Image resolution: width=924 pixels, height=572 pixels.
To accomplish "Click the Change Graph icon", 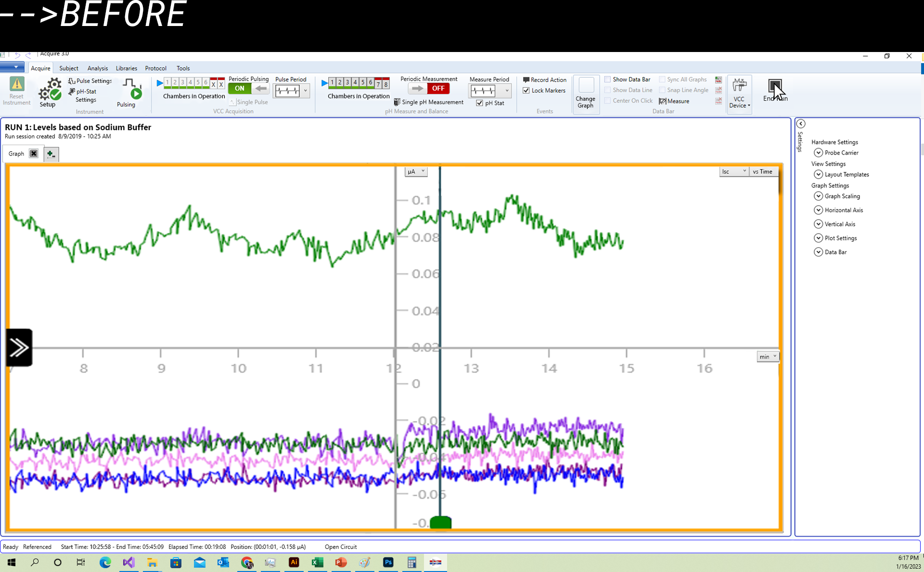I will click(586, 86).
